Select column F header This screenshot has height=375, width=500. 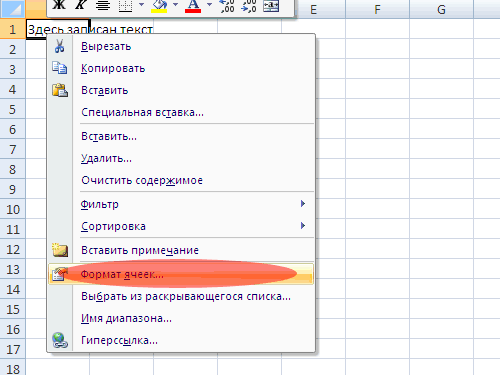click(x=377, y=9)
